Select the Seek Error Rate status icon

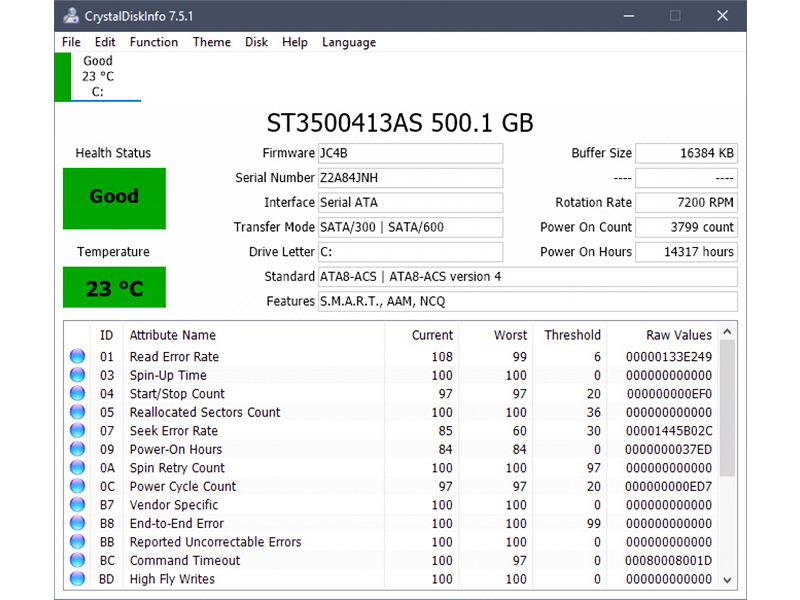(x=78, y=431)
